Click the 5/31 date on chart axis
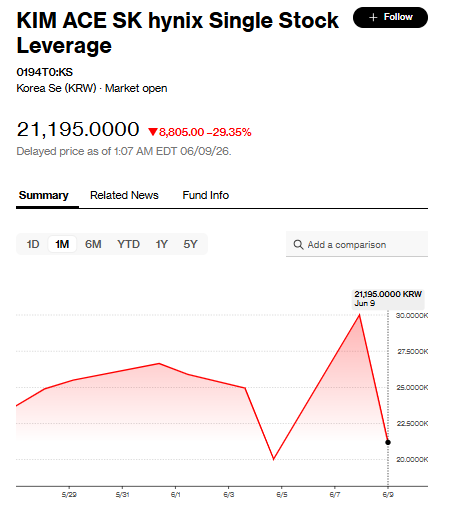Viewport: 451px width, 514px height. (122, 495)
